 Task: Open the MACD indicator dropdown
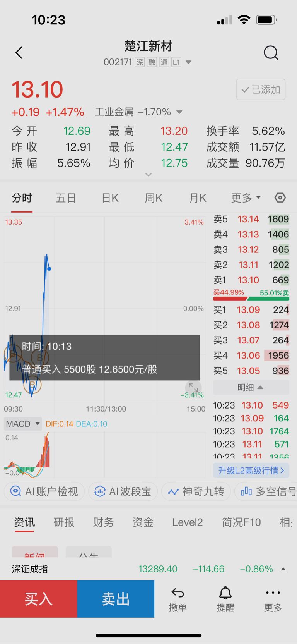tap(23, 424)
